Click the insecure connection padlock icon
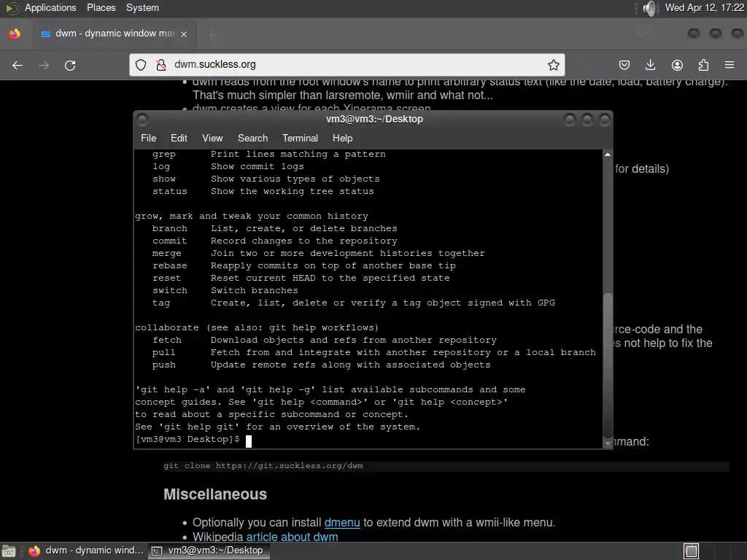The height and width of the screenshot is (560, 747). pyautogui.click(x=161, y=65)
